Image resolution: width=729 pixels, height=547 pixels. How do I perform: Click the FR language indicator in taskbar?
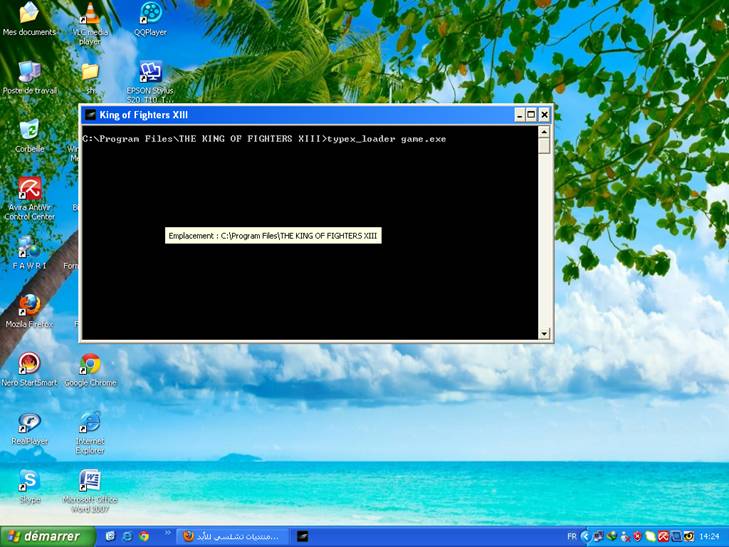point(572,536)
